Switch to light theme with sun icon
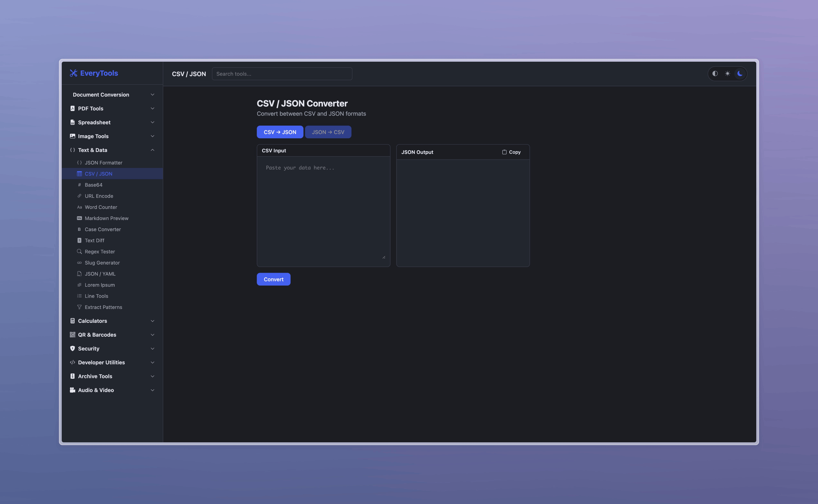The width and height of the screenshot is (818, 504). [728, 74]
